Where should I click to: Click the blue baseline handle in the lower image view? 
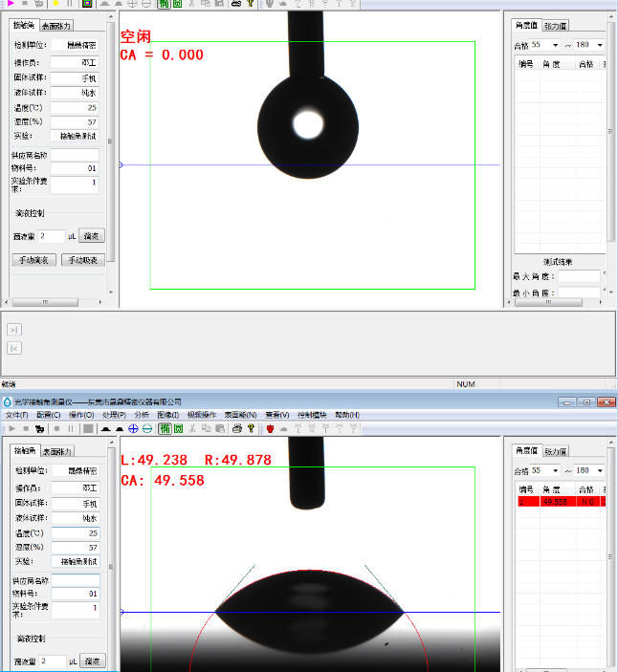tap(121, 612)
